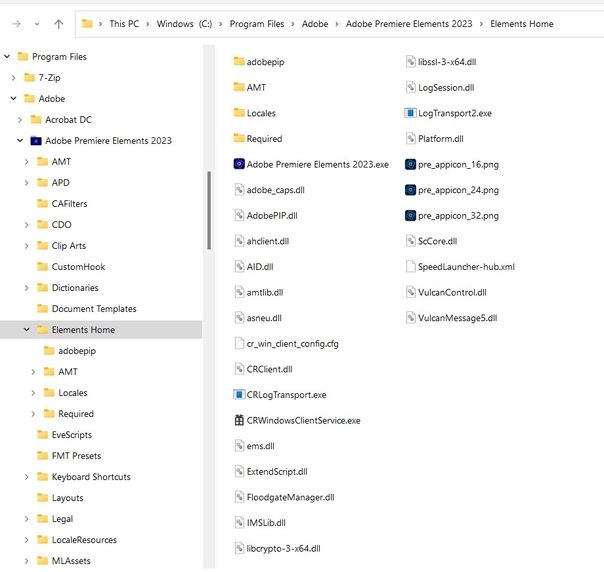Click the ScCore.dll file icon
Image resolution: width=604 pixels, height=572 pixels.
coord(411,241)
